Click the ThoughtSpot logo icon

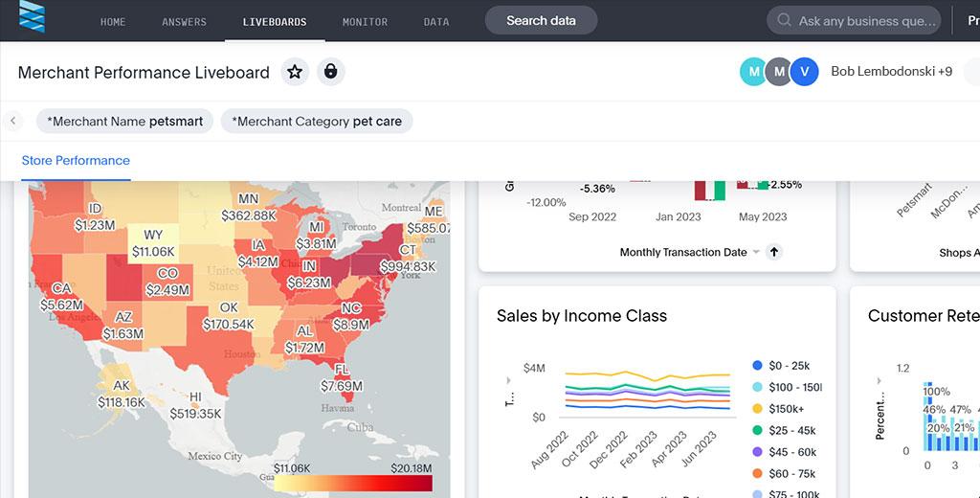[32, 17]
